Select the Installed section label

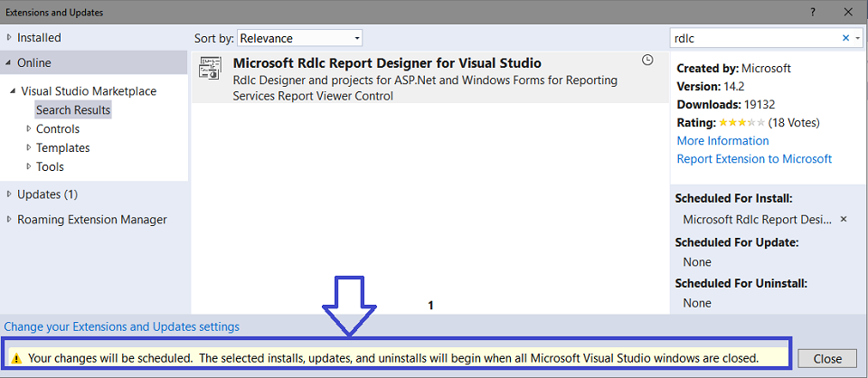click(39, 38)
